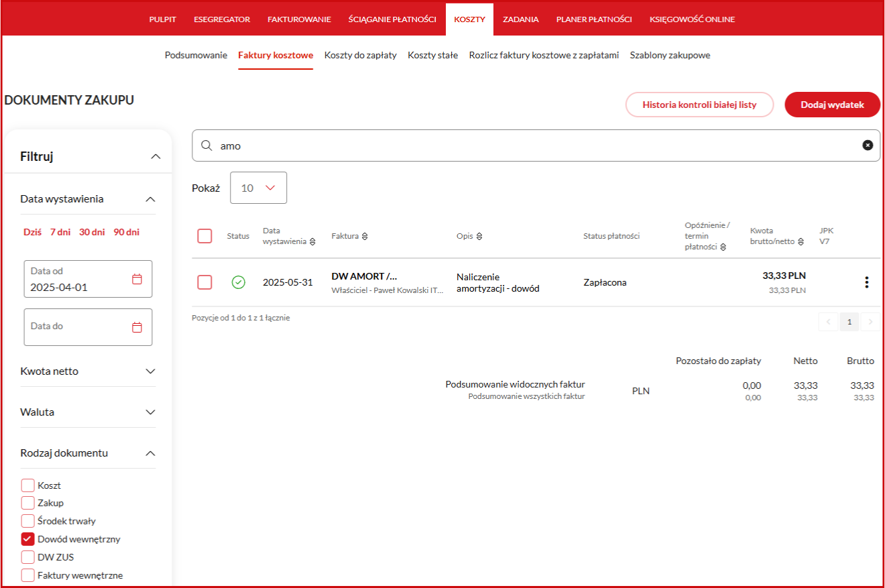
Task: Collapse Rodzaj dokumentu section
Action: (150, 453)
